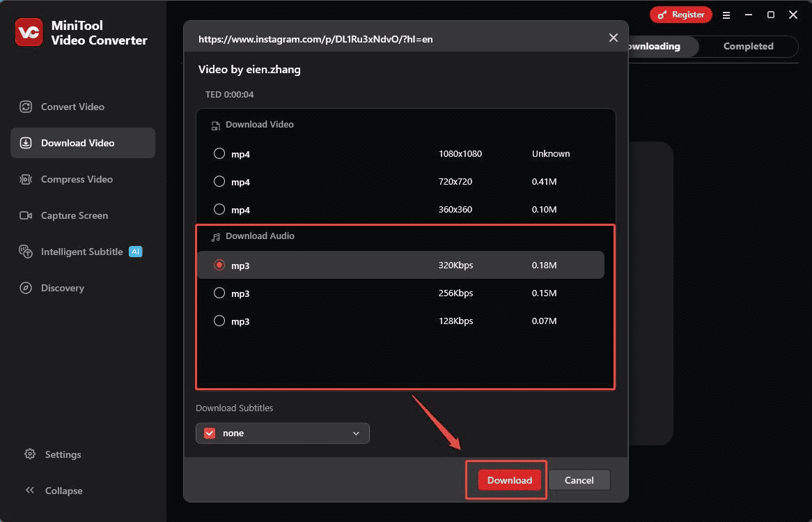812x522 pixels.
Task: Cancel the download dialog
Action: [x=579, y=480]
